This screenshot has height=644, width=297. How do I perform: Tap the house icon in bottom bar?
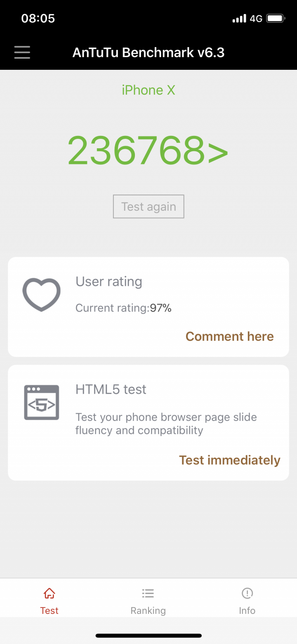pos(49,593)
